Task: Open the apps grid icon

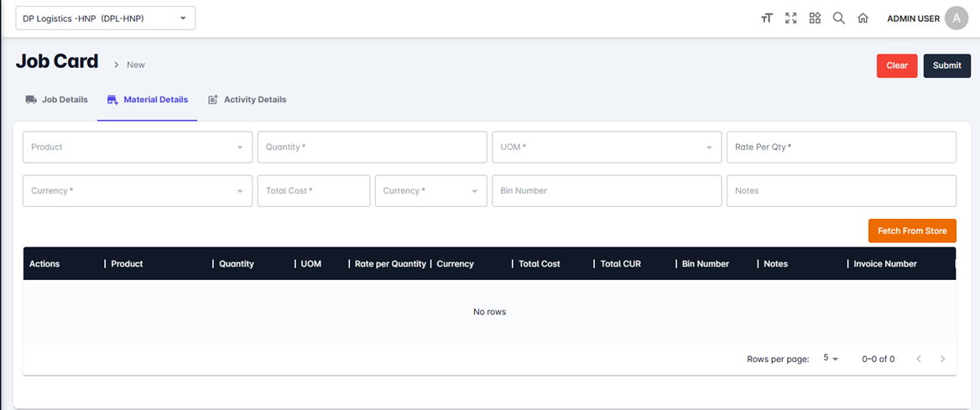Action: point(815,18)
